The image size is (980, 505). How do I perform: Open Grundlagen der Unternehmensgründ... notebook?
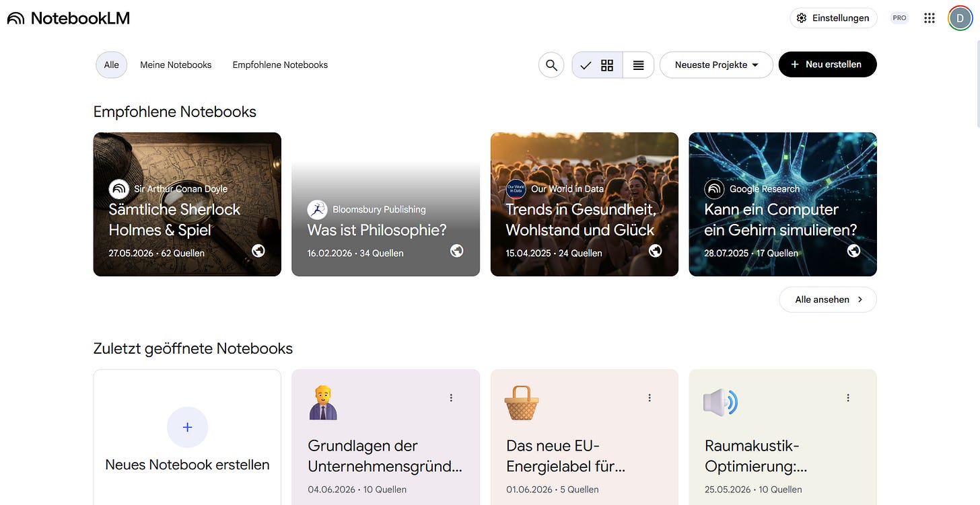[x=386, y=437]
